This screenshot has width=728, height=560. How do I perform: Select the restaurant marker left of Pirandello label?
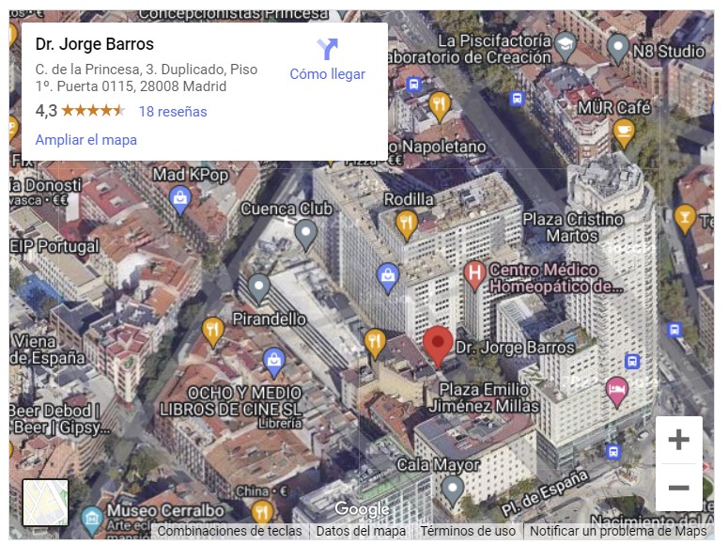coord(212,333)
